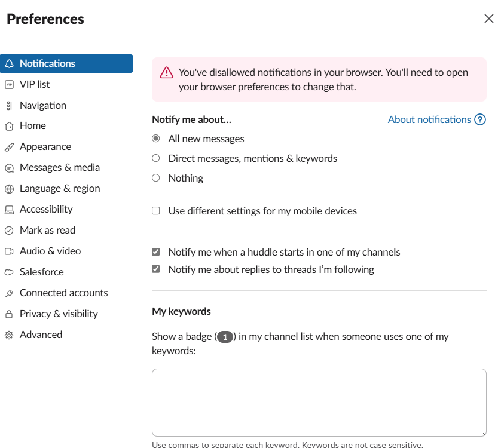Image resolution: width=501 pixels, height=448 pixels.
Task: Click the Preferences dialog title
Action: click(45, 19)
